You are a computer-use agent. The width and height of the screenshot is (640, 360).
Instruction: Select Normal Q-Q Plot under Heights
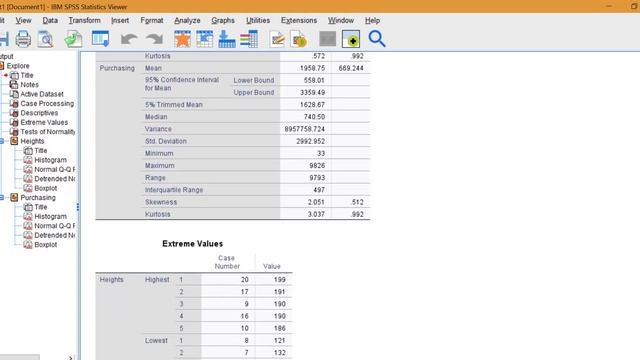pos(54,169)
